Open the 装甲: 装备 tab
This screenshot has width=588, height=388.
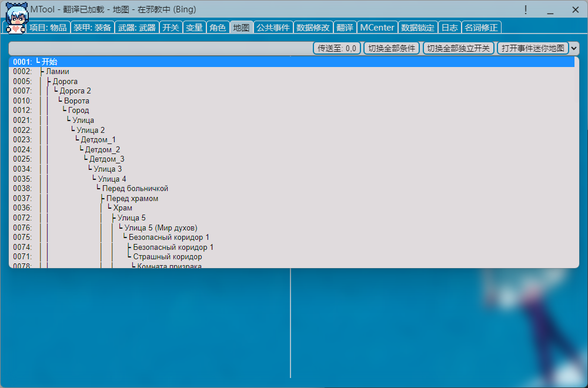(92, 28)
